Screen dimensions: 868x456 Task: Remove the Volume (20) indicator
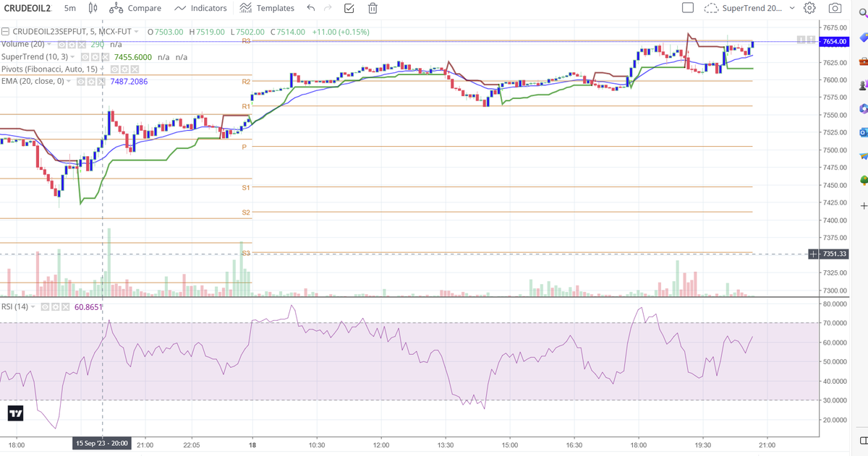82,44
